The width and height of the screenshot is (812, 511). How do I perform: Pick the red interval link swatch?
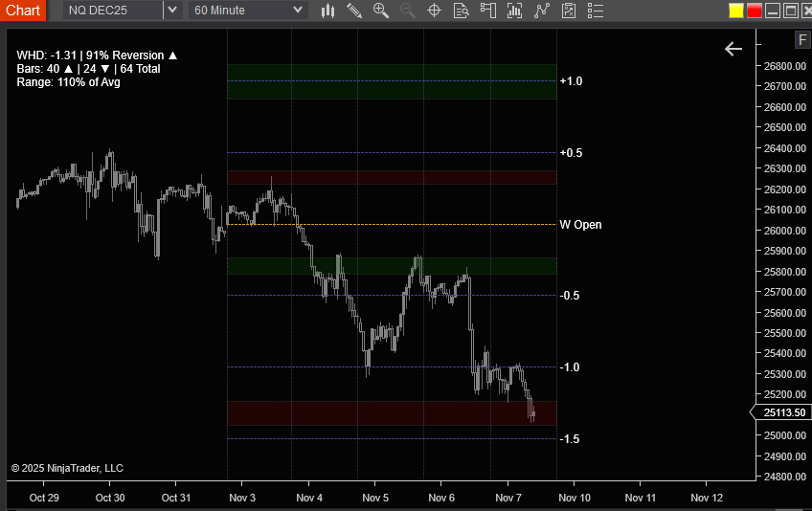[x=754, y=11]
